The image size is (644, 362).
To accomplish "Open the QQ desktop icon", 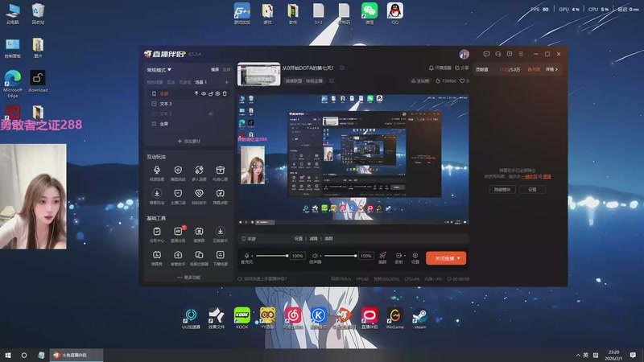I will 394,13.
